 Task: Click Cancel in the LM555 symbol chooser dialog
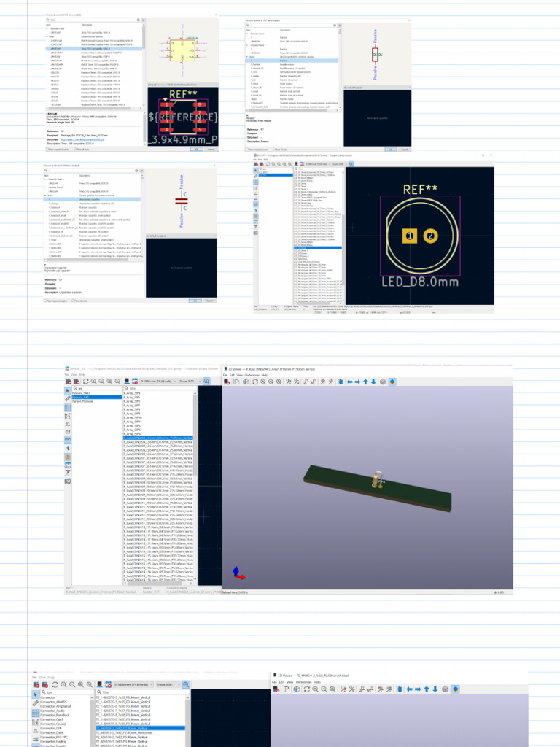tap(211, 149)
